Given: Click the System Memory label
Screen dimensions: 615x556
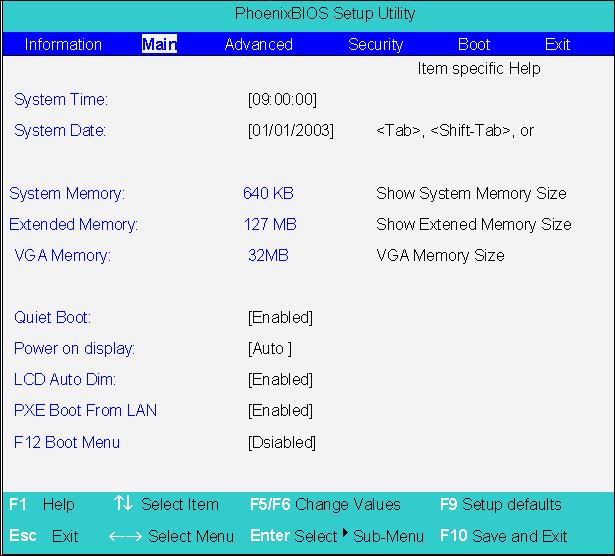Looking at the screenshot, I should point(67,193).
